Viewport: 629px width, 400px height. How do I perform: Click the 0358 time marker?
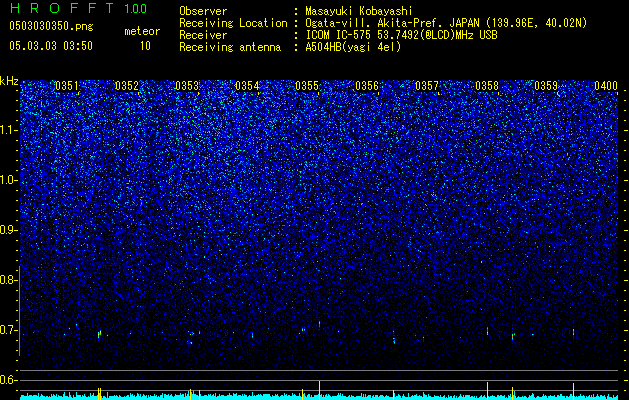click(x=487, y=86)
